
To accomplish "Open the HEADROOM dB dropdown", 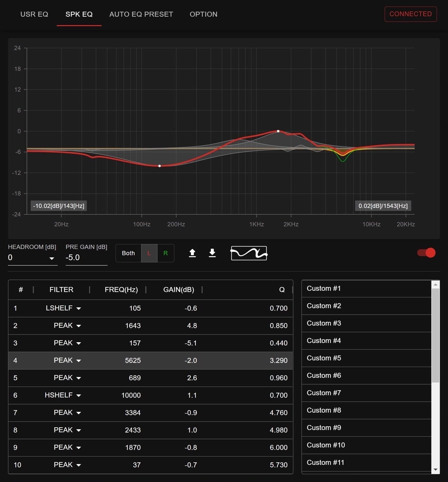I will point(33,257).
